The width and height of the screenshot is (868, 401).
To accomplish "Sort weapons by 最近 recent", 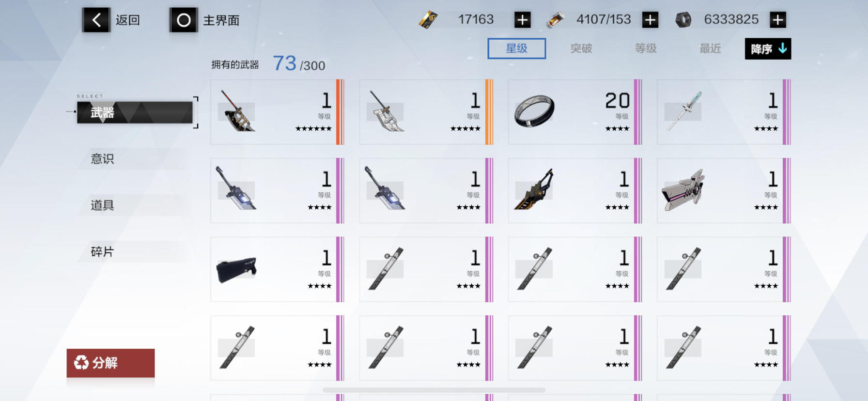I will (x=710, y=48).
